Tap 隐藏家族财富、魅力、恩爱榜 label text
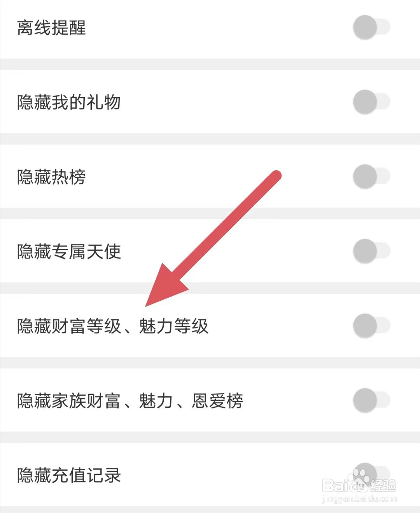This screenshot has width=420, height=513. click(x=130, y=401)
